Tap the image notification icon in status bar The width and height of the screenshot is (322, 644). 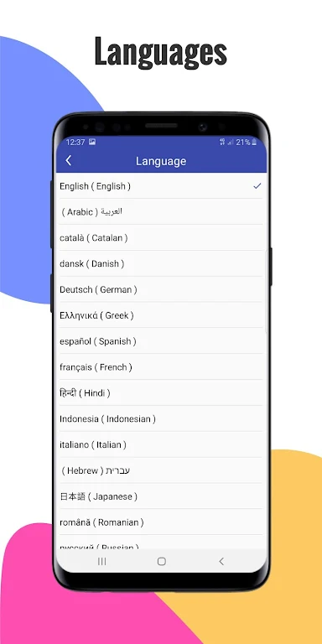pyautogui.click(x=92, y=142)
